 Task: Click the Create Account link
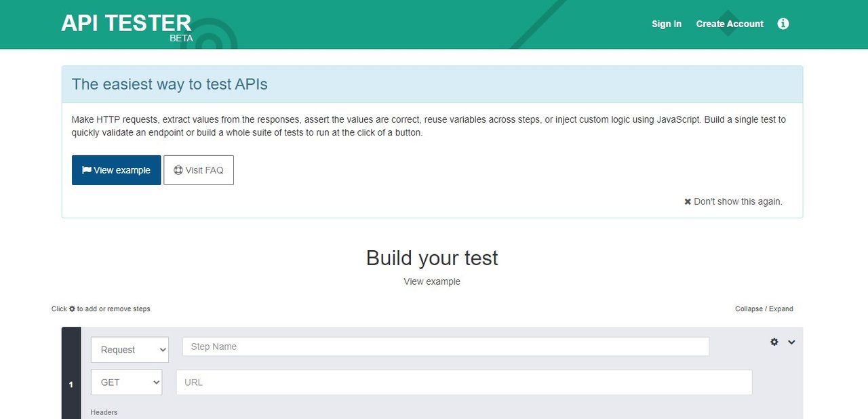(x=730, y=24)
